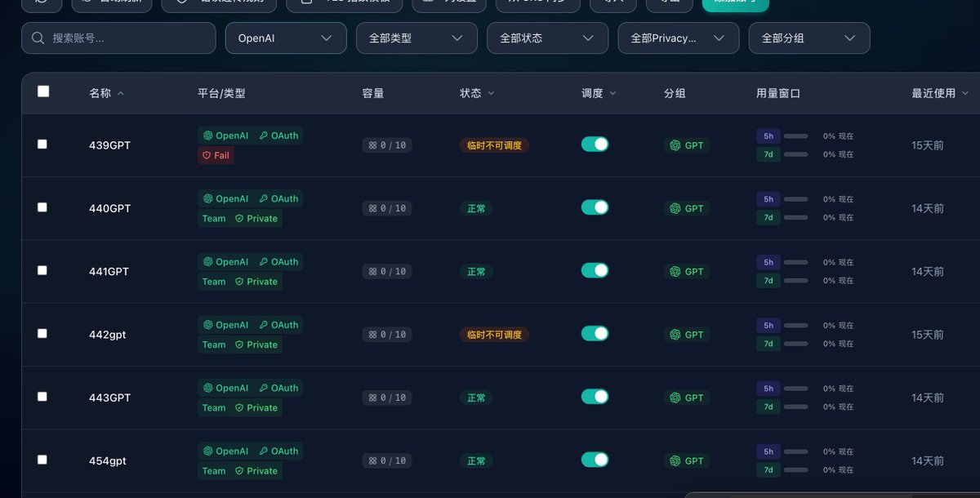Click the capacity grid icon 0/10 for 441GPT

pyautogui.click(x=387, y=272)
